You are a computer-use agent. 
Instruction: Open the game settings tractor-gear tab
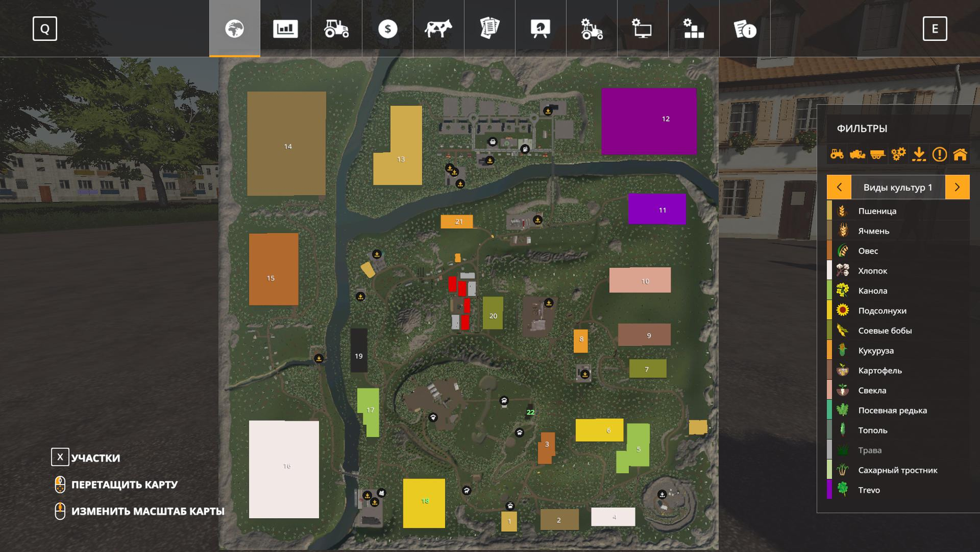[591, 28]
